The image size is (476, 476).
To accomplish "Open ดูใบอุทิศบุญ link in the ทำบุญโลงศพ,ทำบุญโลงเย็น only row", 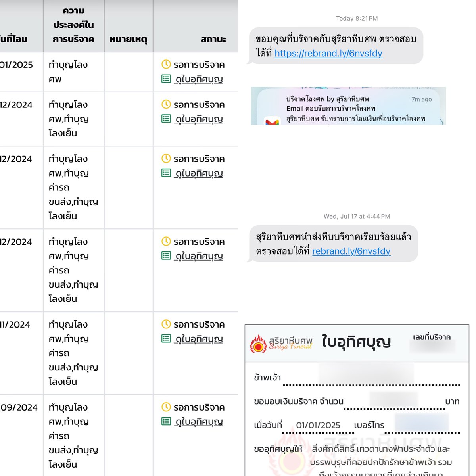I will click(x=199, y=119).
